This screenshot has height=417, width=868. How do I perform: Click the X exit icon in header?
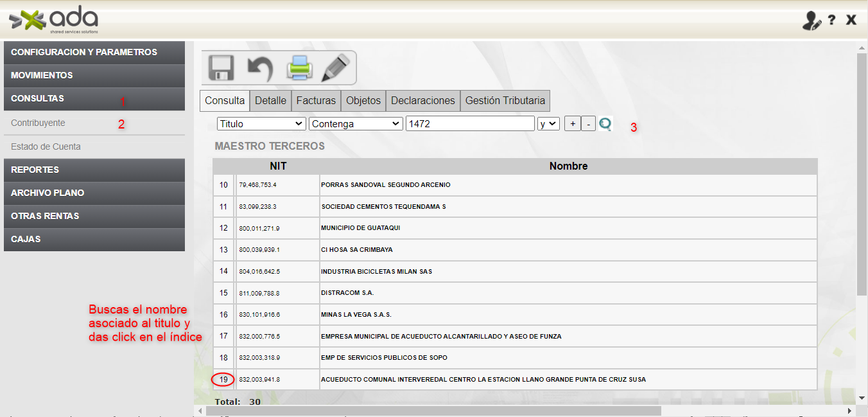(x=851, y=21)
